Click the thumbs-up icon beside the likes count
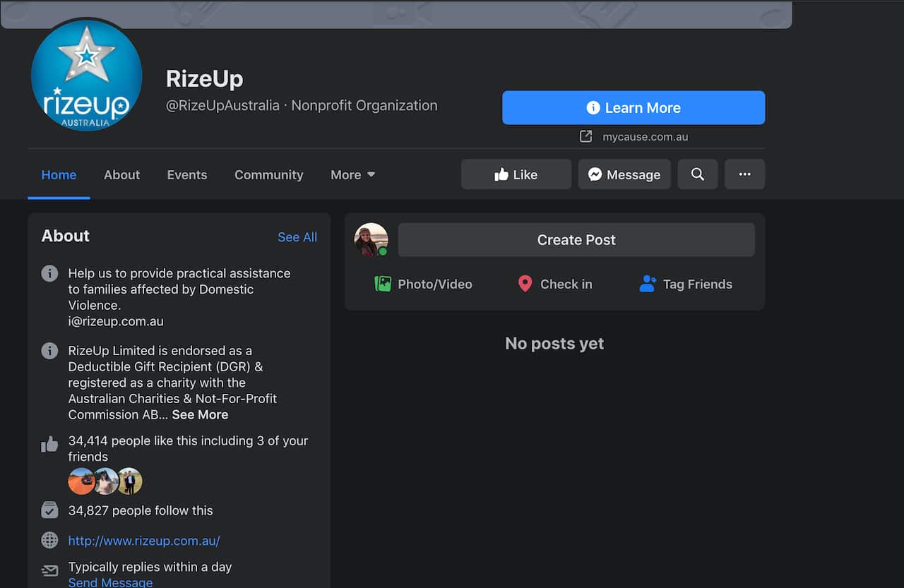This screenshot has height=588, width=904. coord(49,443)
